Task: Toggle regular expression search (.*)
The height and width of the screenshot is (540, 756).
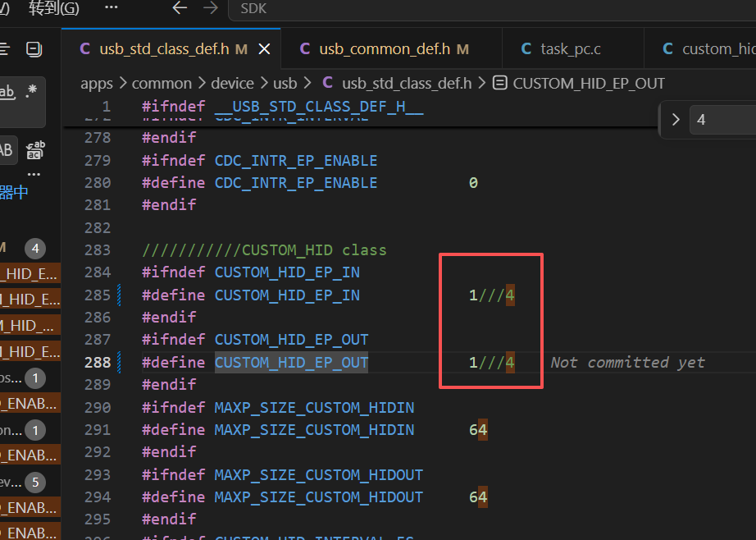Action: click(x=31, y=90)
